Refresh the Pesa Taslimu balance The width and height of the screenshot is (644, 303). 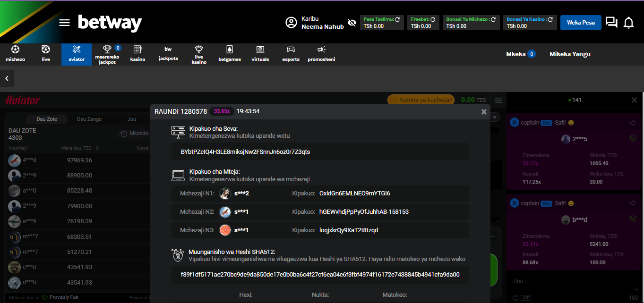click(397, 19)
